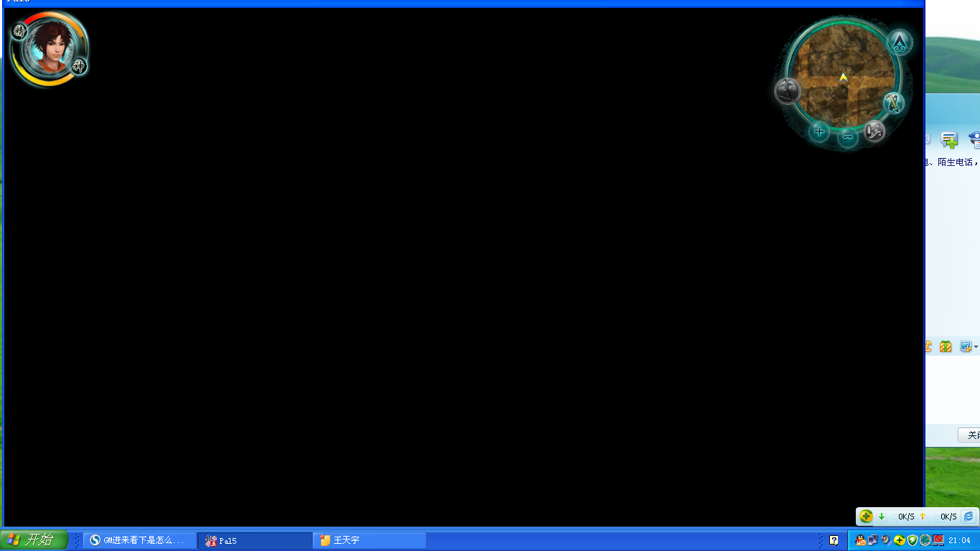980x551 pixels.
Task: Open the GM进来看下是怎么 browser taskbar item
Action: click(140, 540)
